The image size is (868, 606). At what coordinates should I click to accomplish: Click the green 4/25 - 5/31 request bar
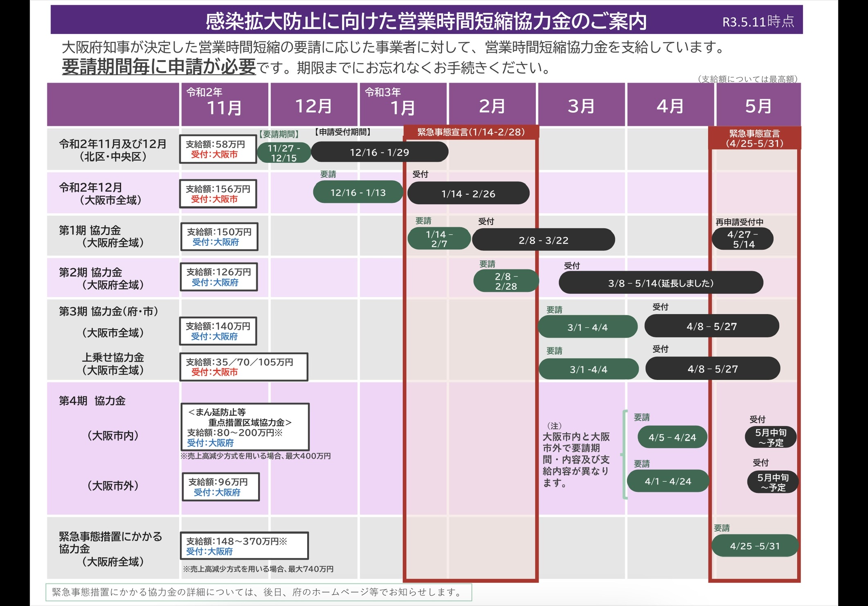tap(754, 546)
